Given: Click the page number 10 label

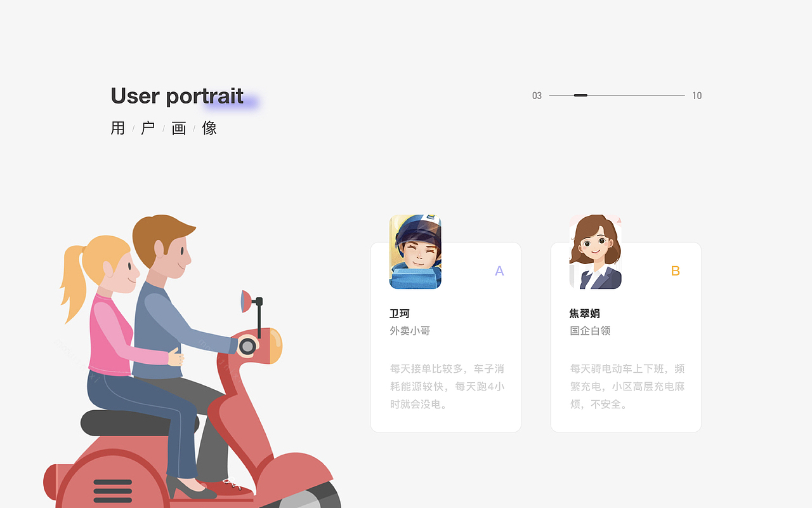Looking at the screenshot, I should tap(697, 95).
